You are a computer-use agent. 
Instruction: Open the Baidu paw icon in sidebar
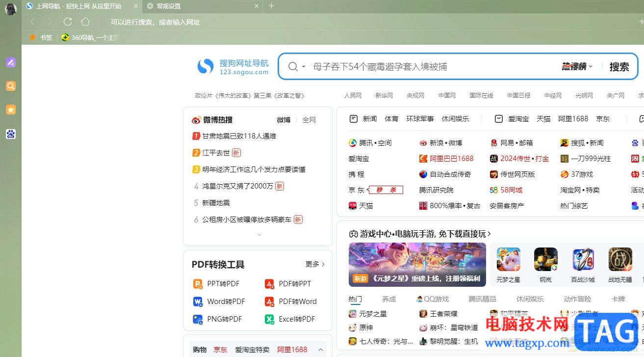coord(11,134)
